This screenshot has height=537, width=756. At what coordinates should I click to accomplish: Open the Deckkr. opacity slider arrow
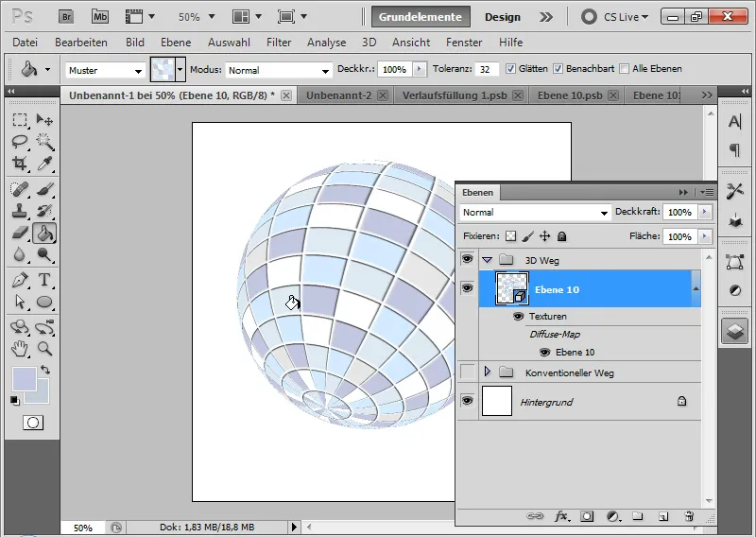[420, 69]
